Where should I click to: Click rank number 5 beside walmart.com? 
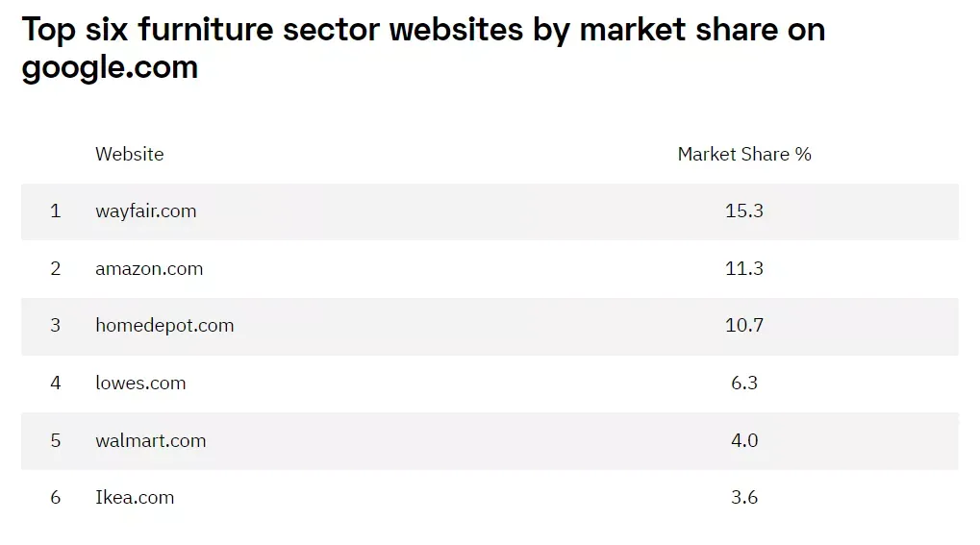(56, 440)
